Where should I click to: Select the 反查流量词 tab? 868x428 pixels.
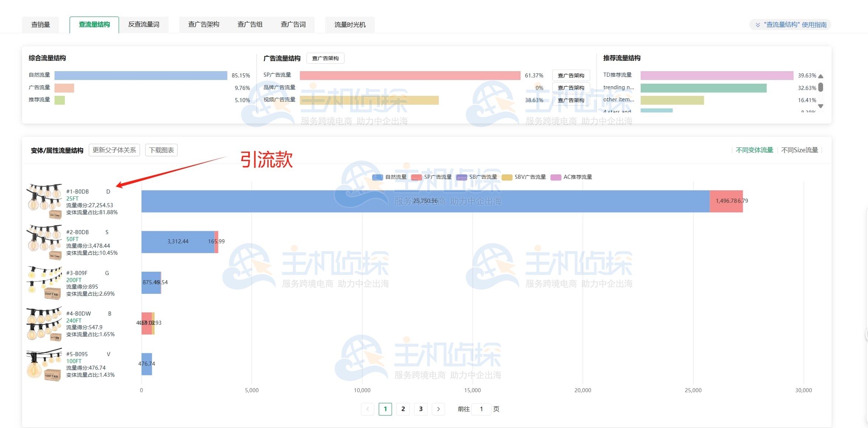(x=144, y=25)
